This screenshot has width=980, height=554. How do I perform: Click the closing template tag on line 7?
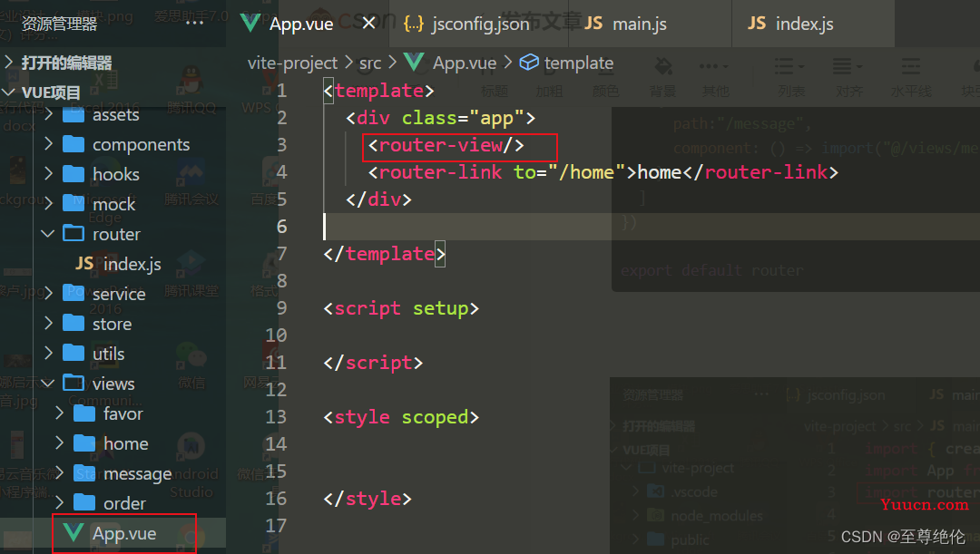click(385, 254)
